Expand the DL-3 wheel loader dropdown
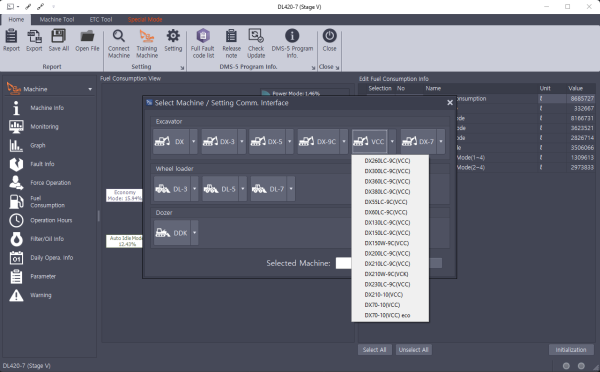600x372 pixels. click(195, 189)
